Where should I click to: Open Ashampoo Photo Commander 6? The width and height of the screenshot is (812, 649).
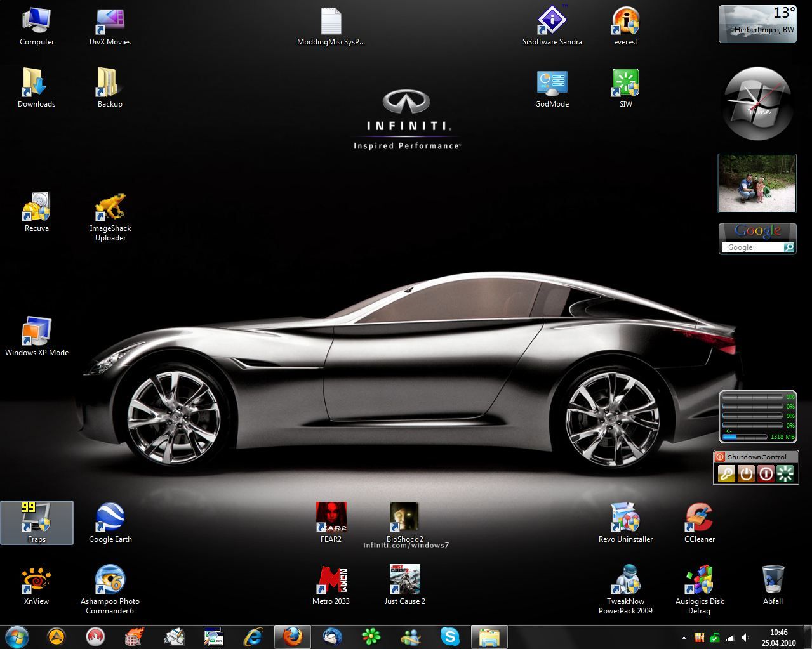tap(110, 590)
